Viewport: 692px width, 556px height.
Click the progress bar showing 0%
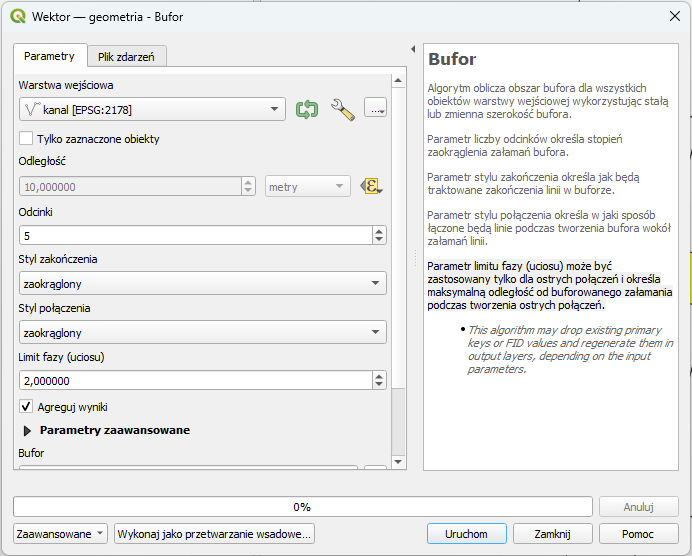302,507
